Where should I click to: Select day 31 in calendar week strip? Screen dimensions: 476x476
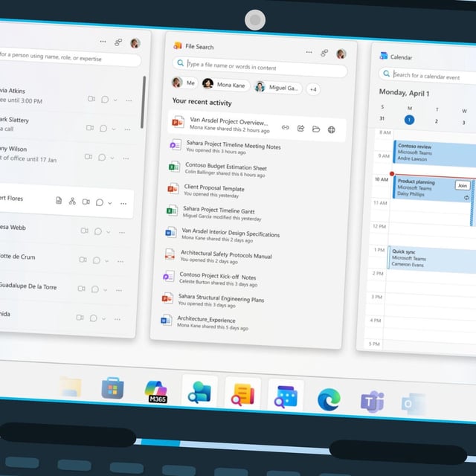(x=382, y=118)
